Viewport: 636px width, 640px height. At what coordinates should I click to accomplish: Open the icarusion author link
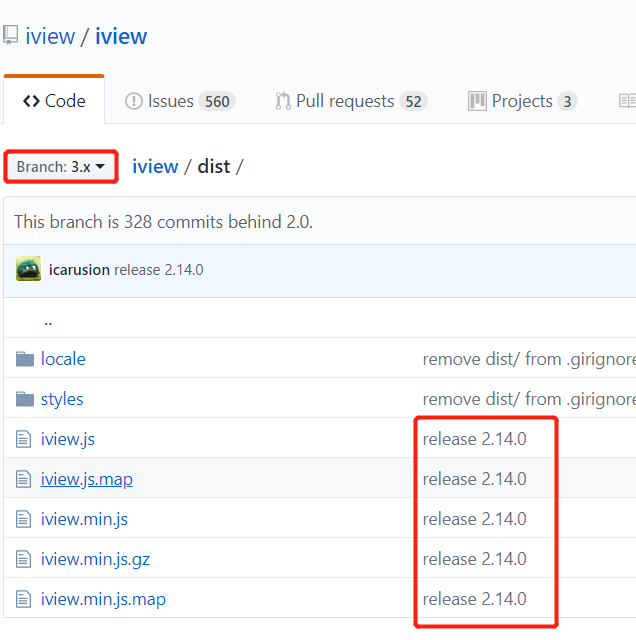[x=79, y=270]
